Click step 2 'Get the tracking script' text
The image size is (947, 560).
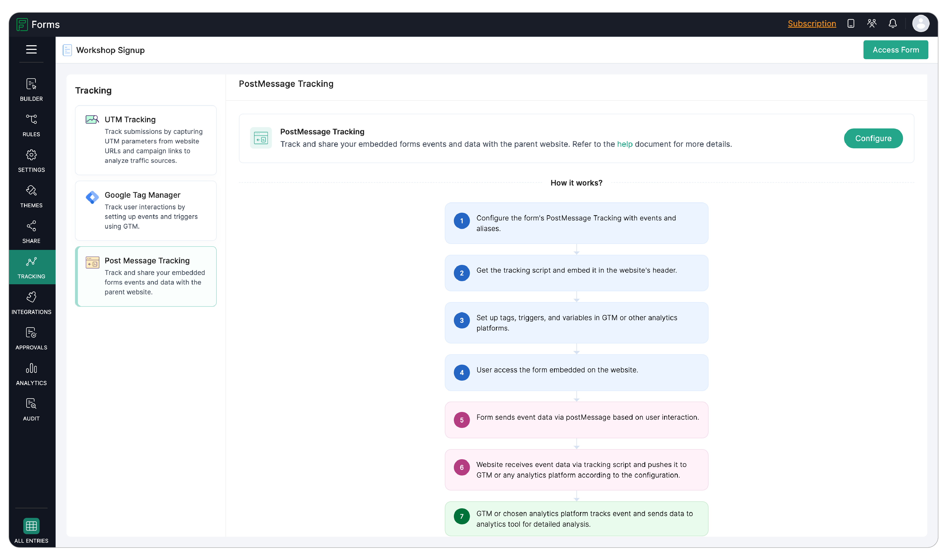point(576,271)
